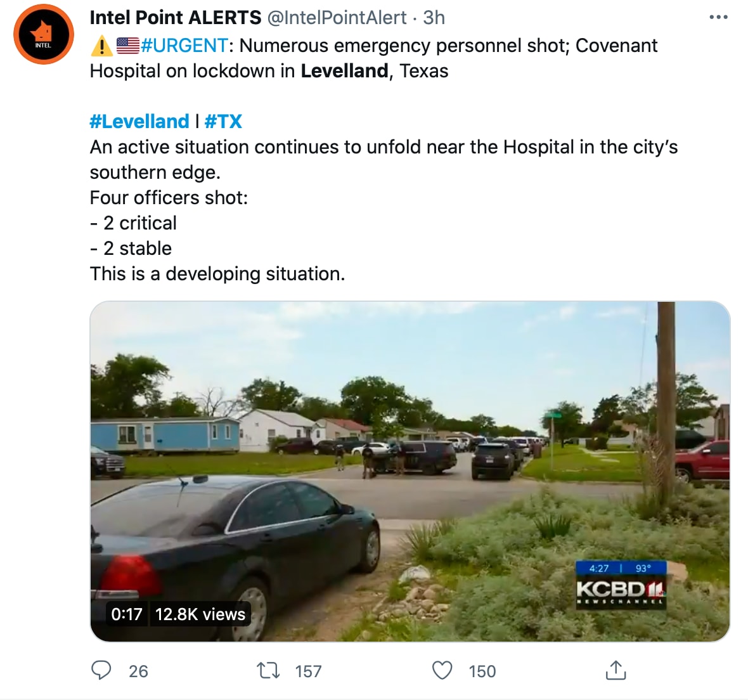Open the #Levelland hashtag link

[x=139, y=121]
